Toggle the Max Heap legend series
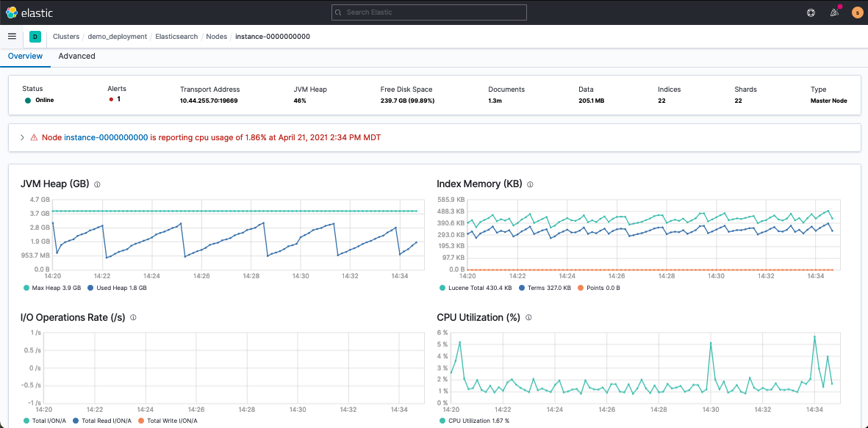Screen dimensions: 868x428 (x=53, y=288)
